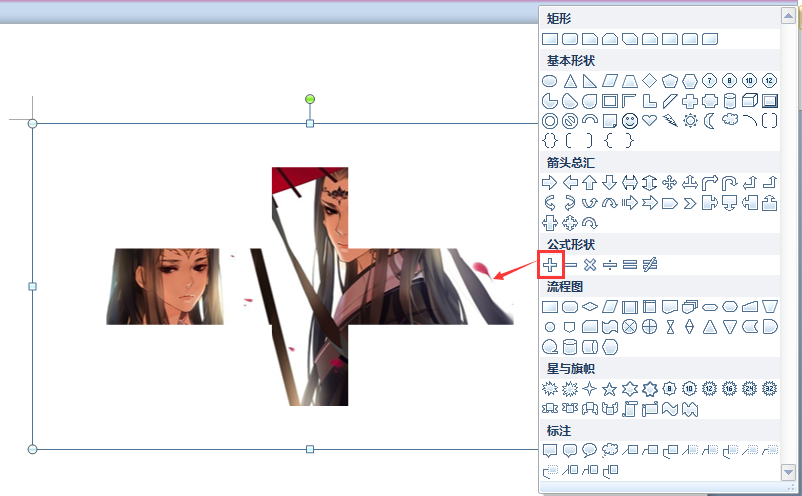Choose the U-Turn Arrow shape
802x496 pixels.
pos(729,183)
